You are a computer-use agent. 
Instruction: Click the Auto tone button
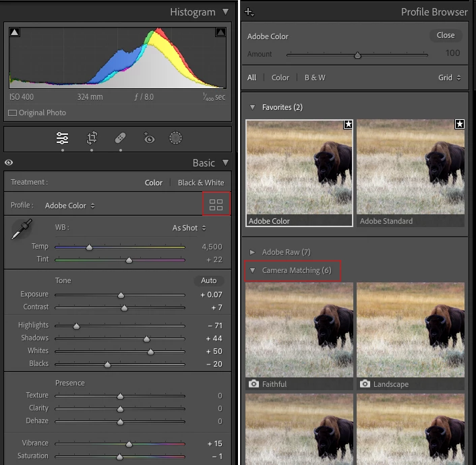pyautogui.click(x=209, y=280)
